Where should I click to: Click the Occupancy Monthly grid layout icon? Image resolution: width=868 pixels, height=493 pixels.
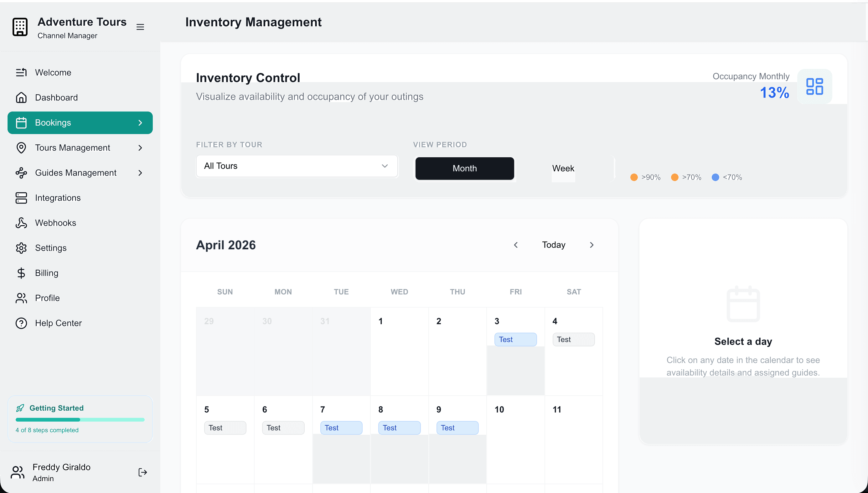pyautogui.click(x=814, y=86)
